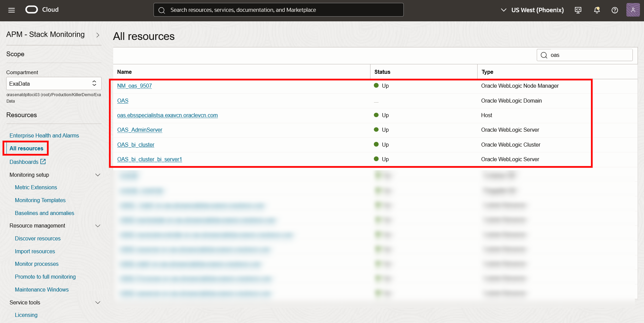Select Enterprise Health and Alarms

[x=44, y=135]
